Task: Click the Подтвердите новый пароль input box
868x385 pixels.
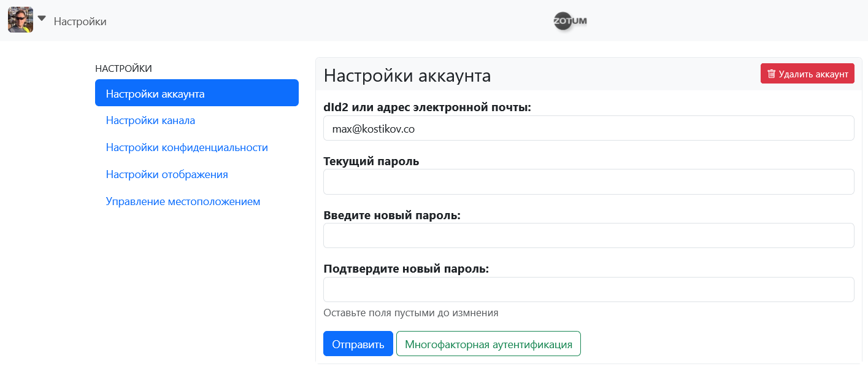Action: point(588,290)
